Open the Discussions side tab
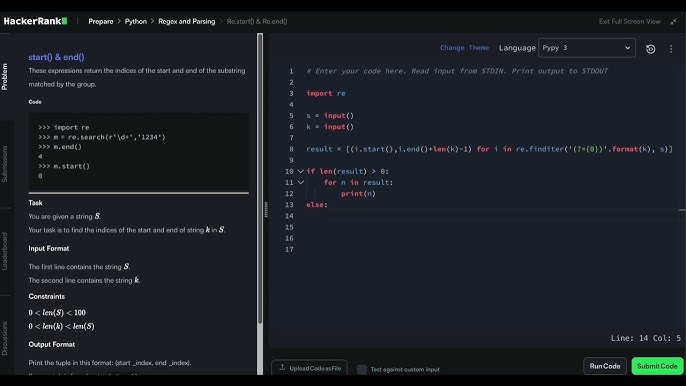Screen dimensions: 686x386 click(x=5, y=338)
